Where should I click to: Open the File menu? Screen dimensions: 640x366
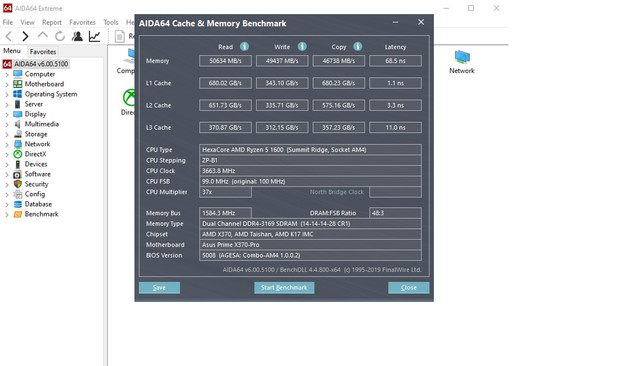[8, 22]
